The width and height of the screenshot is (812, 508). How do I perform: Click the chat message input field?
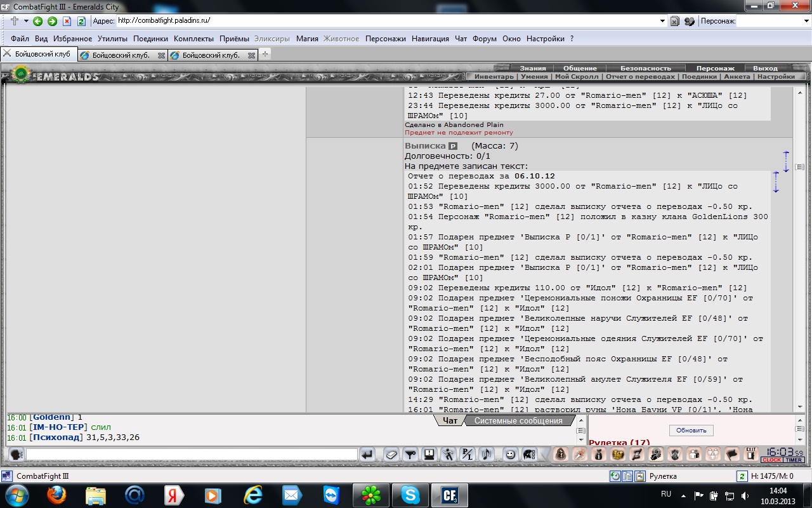(x=192, y=455)
